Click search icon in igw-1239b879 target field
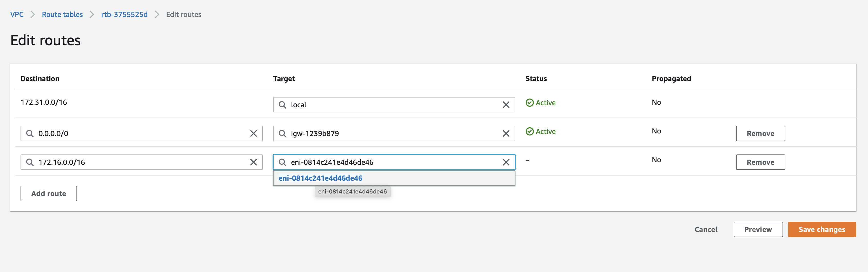 pyautogui.click(x=282, y=133)
